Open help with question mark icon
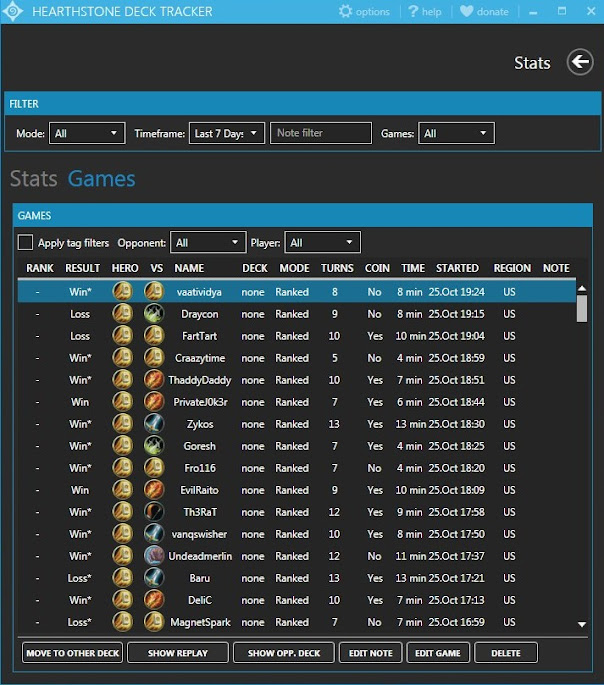The image size is (604, 685). coord(413,11)
